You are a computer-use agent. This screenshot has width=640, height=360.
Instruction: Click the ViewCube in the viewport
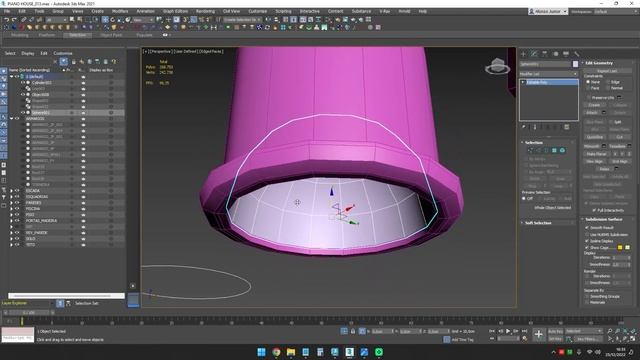(x=497, y=66)
